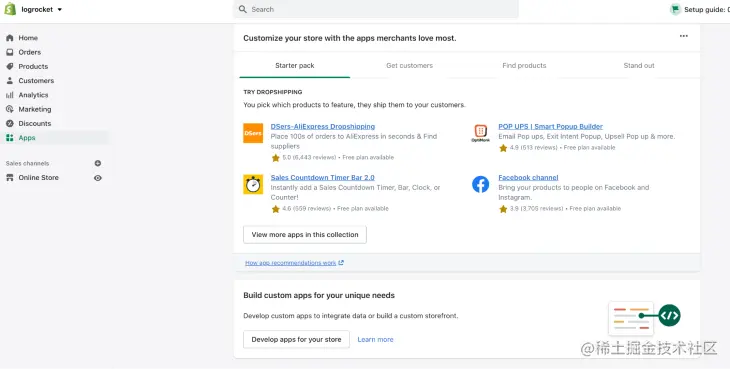
Task: Click the DSers 5.0 rating star
Action: [x=276, y=158]
